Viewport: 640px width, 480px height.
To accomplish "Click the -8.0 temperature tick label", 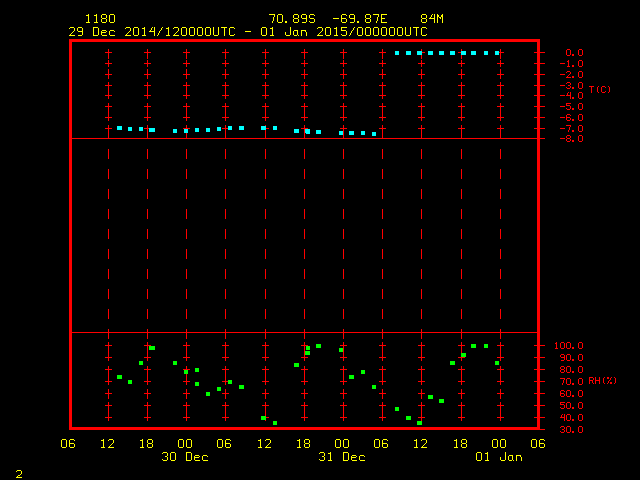I will (x=571, y=139).
